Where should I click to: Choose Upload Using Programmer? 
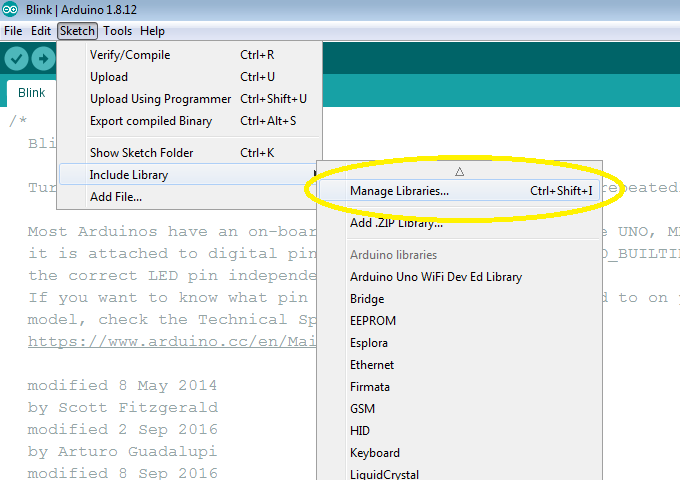coord(160,99)
